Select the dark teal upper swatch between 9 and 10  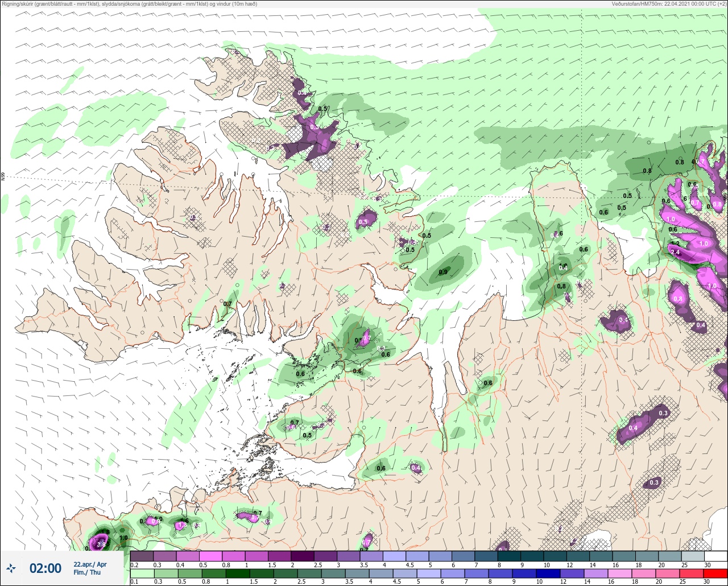(532, 556)
